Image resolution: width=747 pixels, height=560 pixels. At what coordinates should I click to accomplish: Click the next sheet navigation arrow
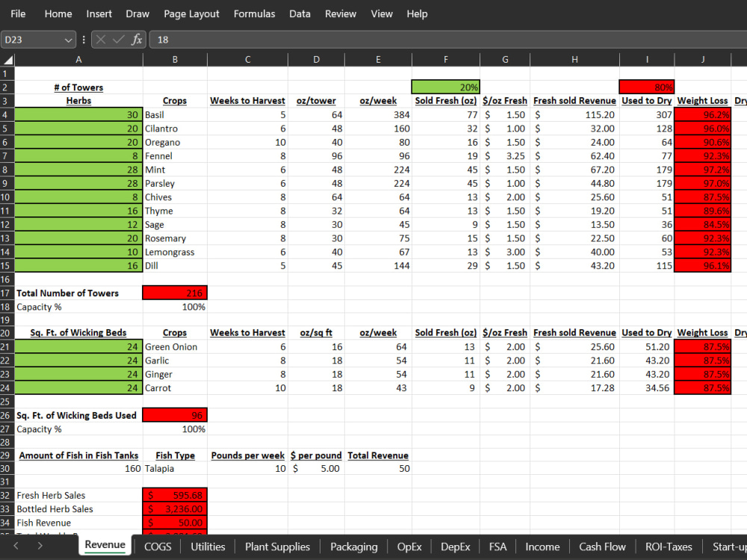tap(40, 546)
